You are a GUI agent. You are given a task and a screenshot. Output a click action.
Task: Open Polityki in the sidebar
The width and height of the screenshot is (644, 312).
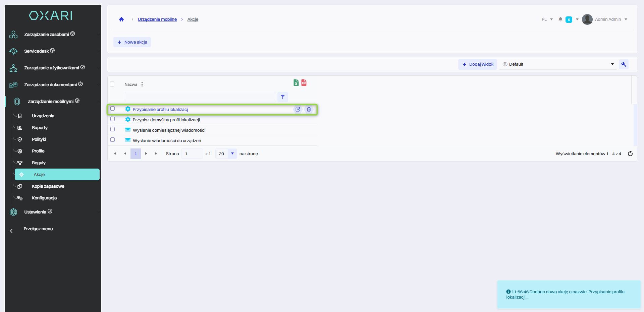[39, 139]
